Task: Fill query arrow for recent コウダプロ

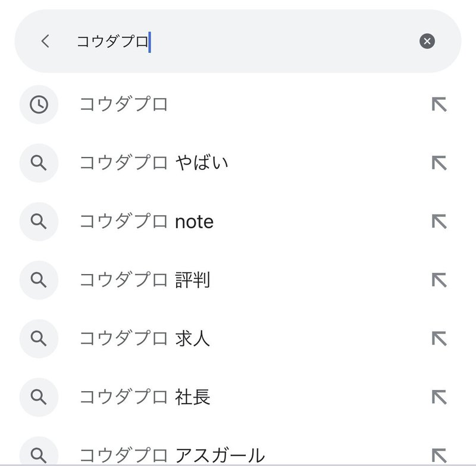Action: coord(439,105)
